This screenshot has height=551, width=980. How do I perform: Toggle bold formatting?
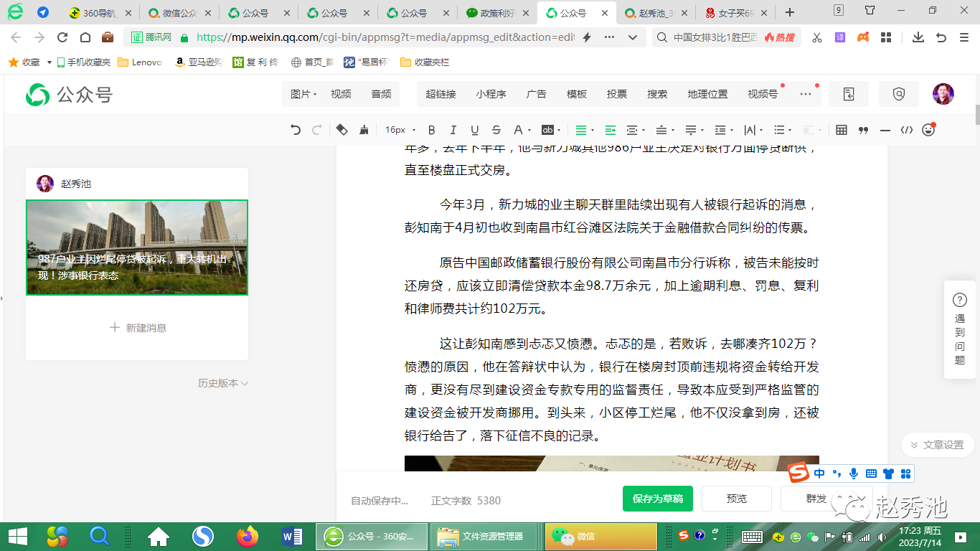point(432,130)
